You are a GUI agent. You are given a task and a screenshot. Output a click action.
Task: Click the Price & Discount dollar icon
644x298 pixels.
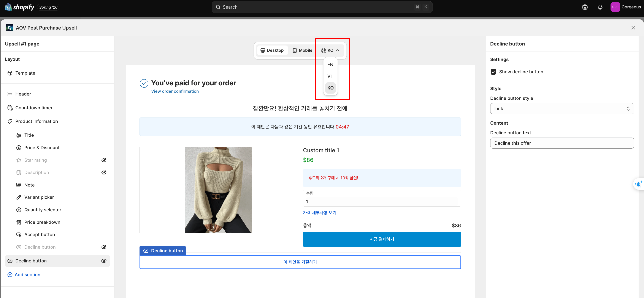coord(19,148)
